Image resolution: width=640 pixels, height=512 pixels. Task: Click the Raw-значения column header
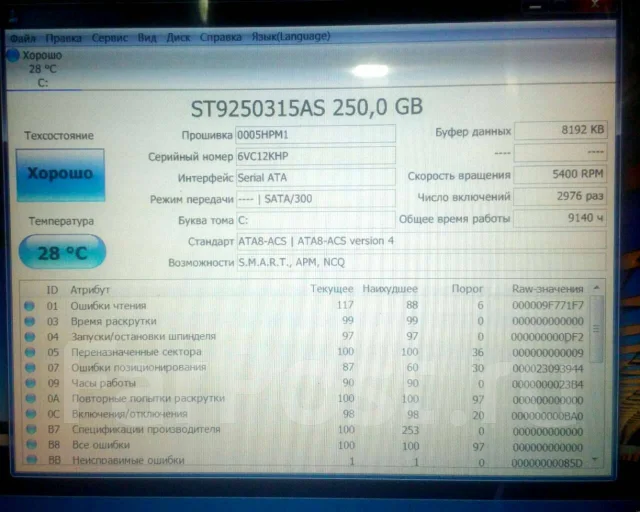tap(547, 289)
